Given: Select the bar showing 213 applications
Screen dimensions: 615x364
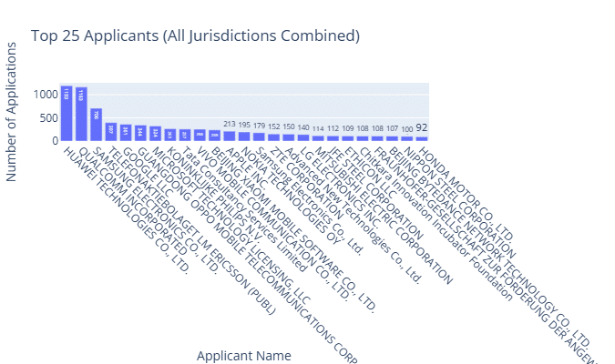Looking at the screenshot, I should point(230,136).
